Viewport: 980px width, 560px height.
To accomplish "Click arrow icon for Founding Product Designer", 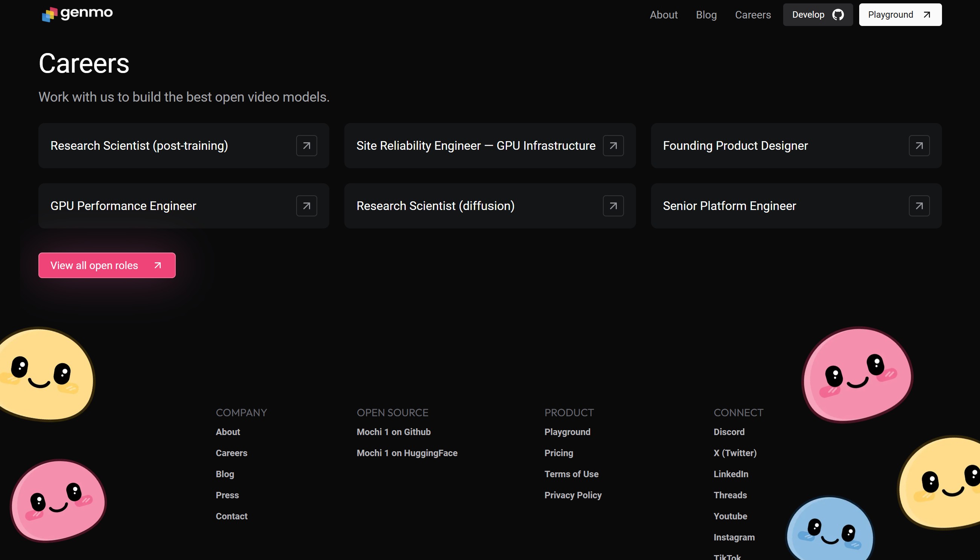I will pyautogui.click(x=919, y=145).
